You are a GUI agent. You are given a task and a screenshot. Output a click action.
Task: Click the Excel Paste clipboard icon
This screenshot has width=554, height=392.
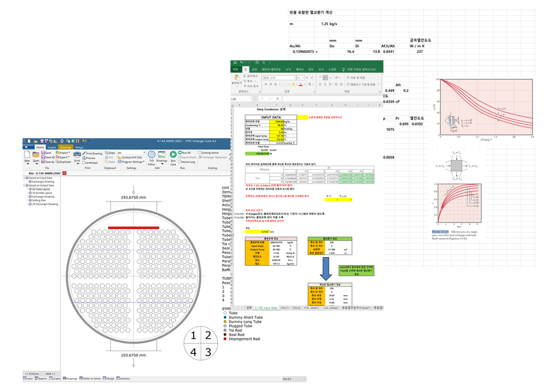tap(237, 78)
